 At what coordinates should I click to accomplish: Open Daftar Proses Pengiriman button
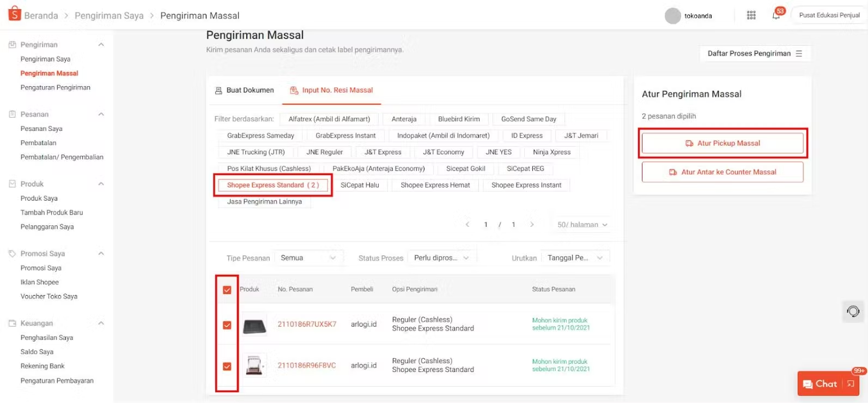click(755, 53)
